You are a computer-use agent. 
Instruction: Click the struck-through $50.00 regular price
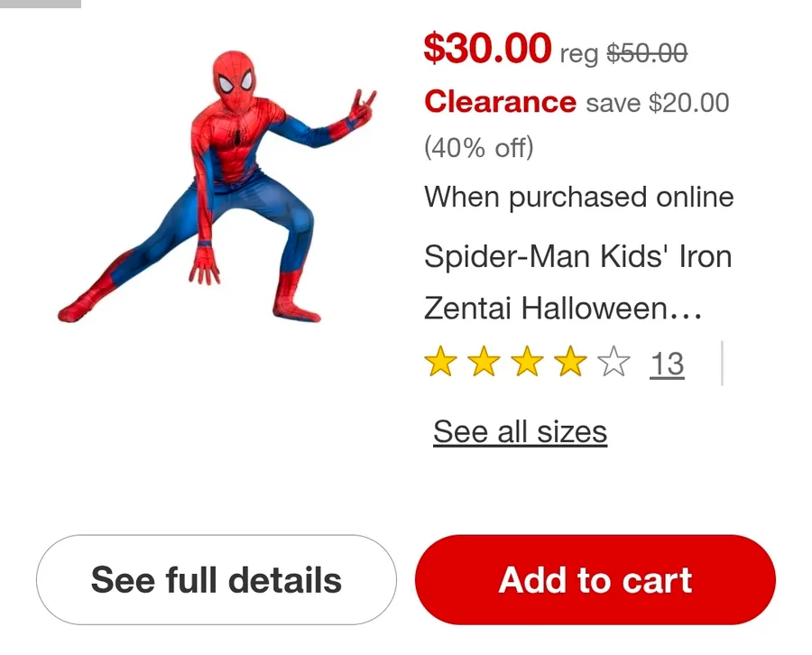(647, 53)
